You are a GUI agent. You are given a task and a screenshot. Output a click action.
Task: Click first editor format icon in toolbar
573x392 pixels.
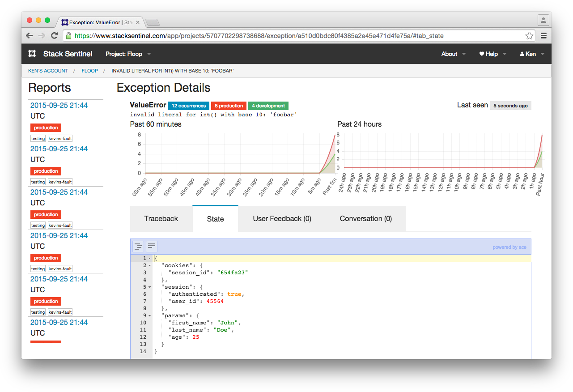(138, 247)
